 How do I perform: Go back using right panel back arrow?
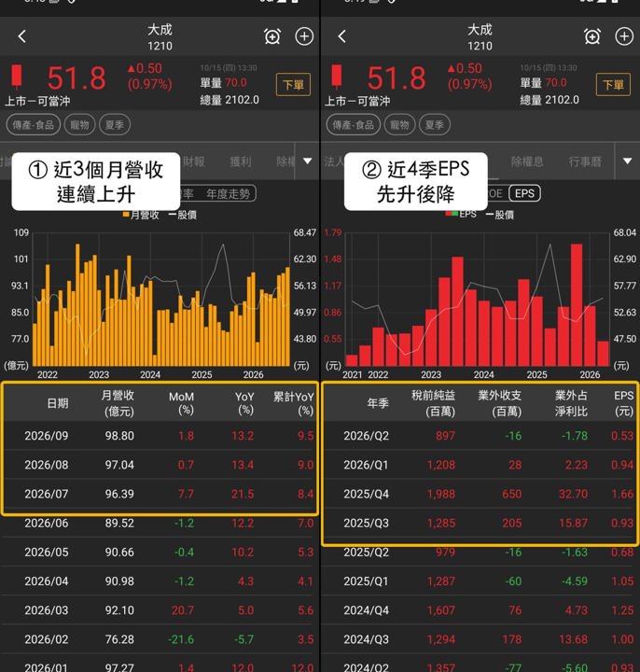pos(341,36)
